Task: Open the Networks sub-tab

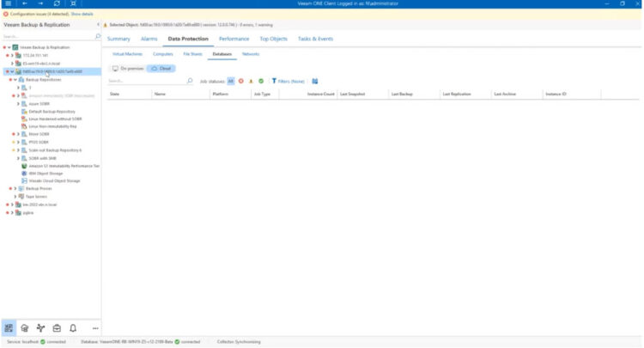Action: tap(251, 54)
